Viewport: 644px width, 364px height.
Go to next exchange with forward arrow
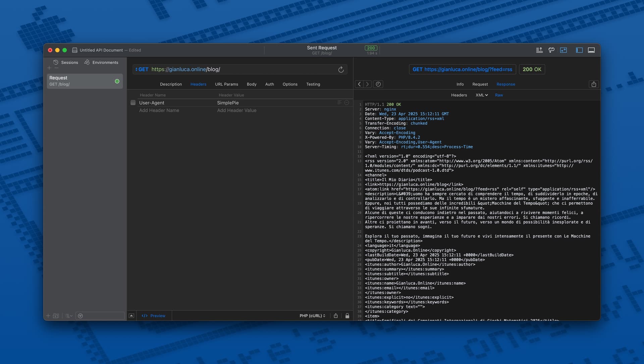367,84
